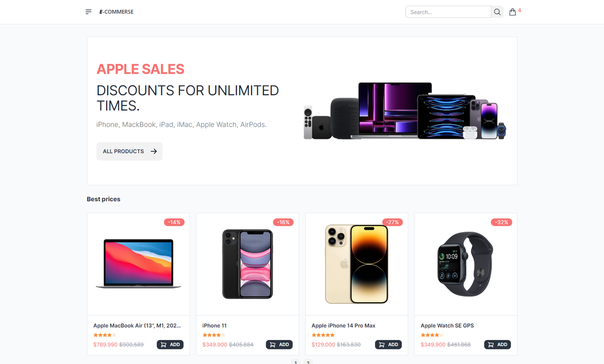Click the -32% discount badge
604x364 pixels.
[x=501, y=222]
